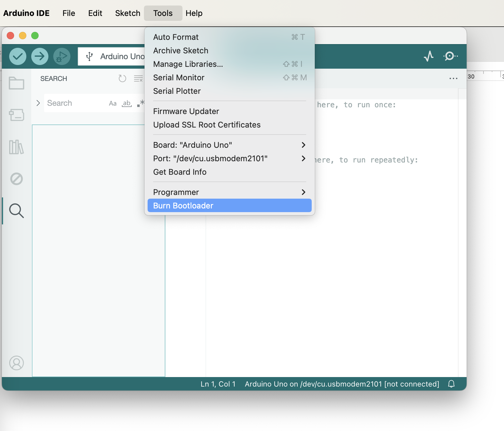Start the debugger with the Debug icon
This screenshot has height=431, width=504.
[x=62, y=56]
